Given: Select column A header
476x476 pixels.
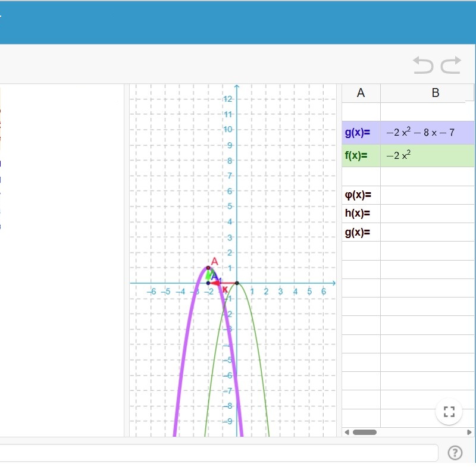Looking at the screenshot, I should click(x=361, y=93).
